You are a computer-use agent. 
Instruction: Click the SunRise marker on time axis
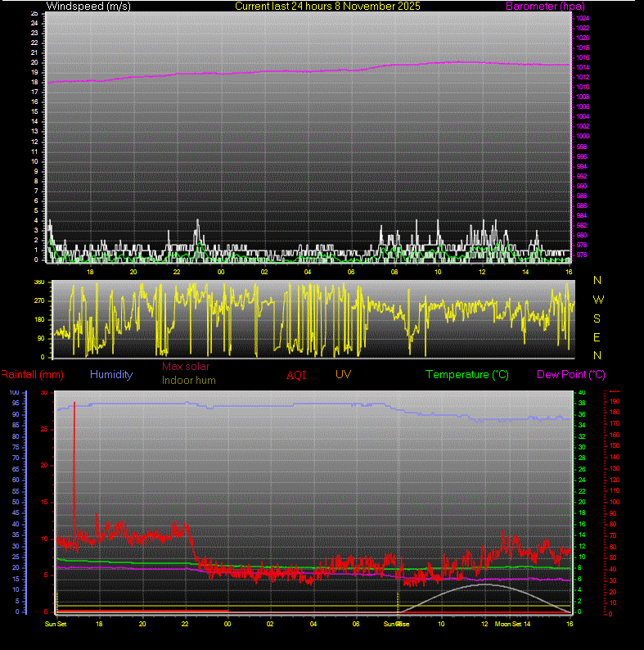[x=398, y=624]
